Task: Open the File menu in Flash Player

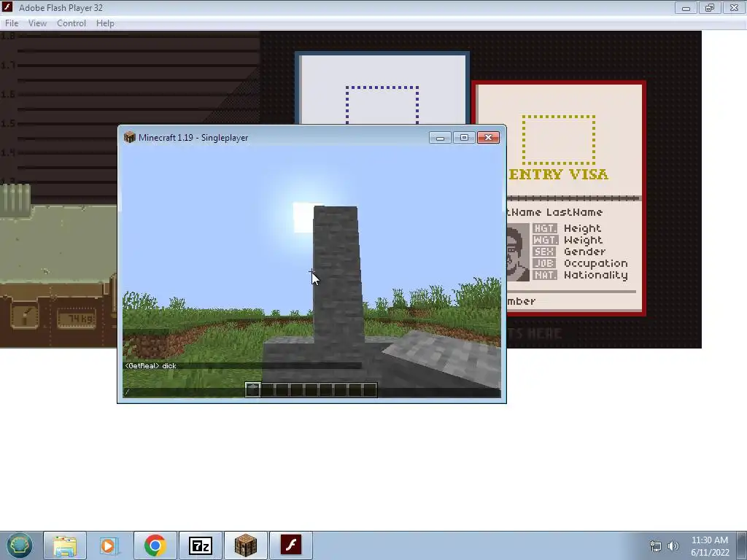Action: click(x=12, y=23)
